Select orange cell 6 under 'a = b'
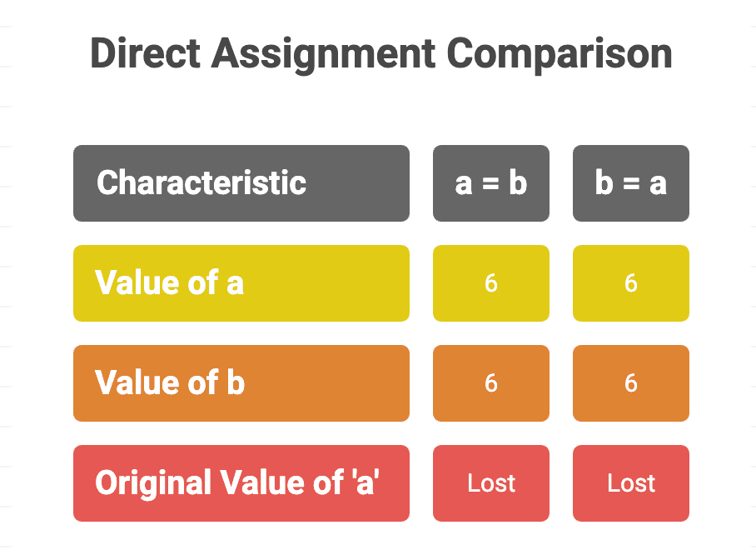756x560 pixels. tap(491, 383)
